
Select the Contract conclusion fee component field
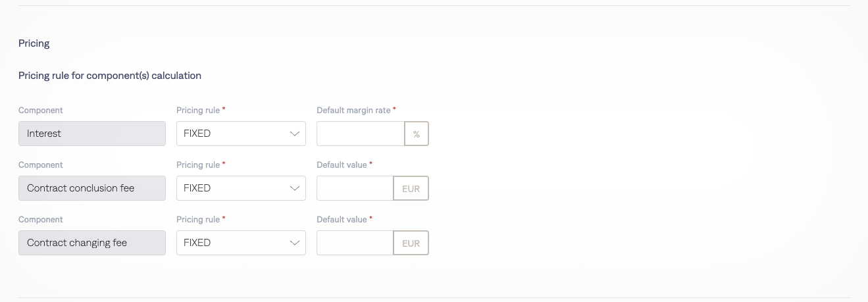click(92, 188)
